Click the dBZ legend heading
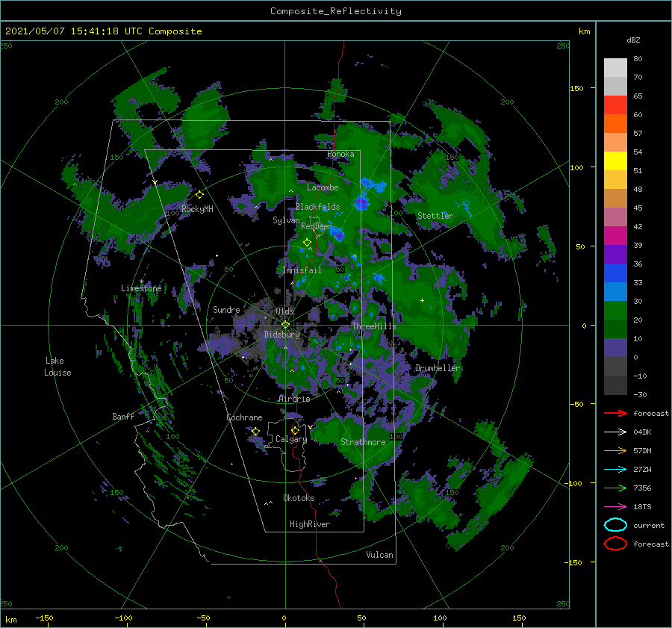Viewport: 672px width, 628px height. pos(633,40)
